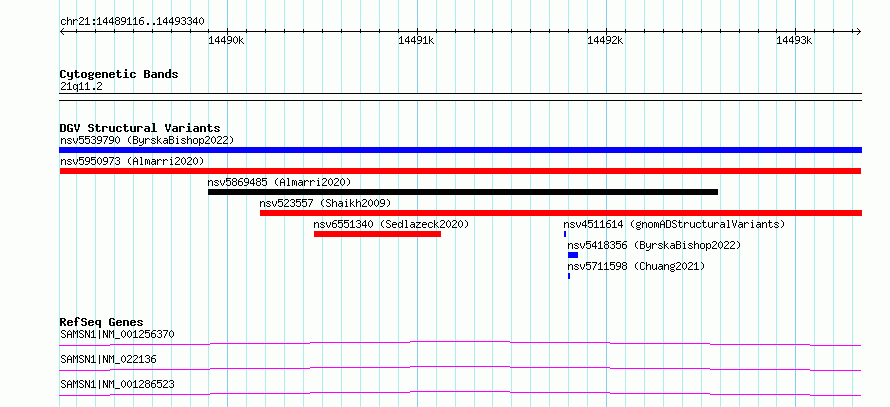
Task: Click the nsv5539790 blue variant bar
Action: click(460, 150)
